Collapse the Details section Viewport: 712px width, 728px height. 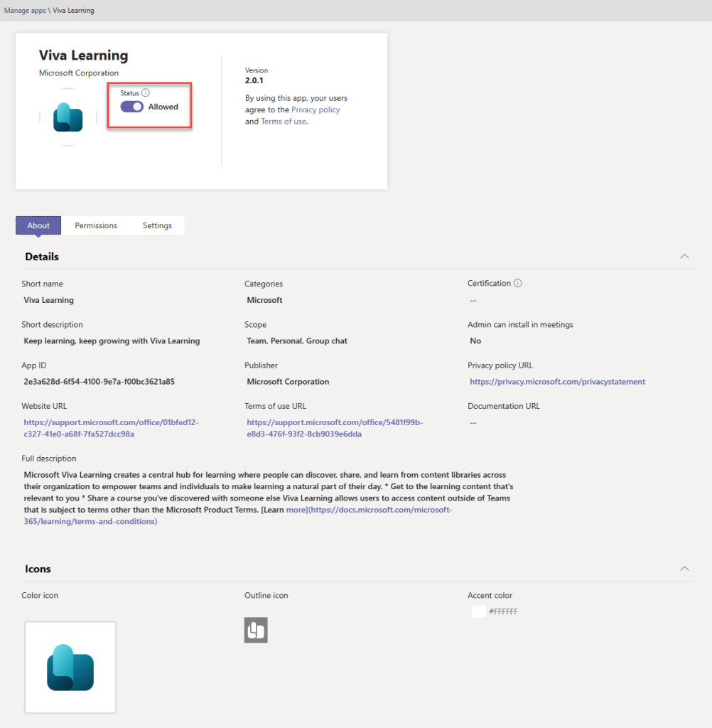tap(684, 256)
